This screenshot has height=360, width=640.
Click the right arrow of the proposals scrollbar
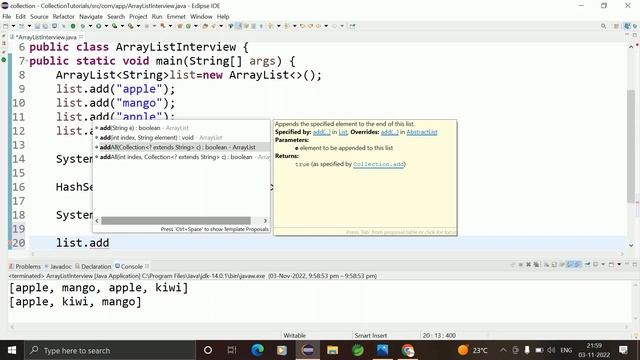point(265,220)
